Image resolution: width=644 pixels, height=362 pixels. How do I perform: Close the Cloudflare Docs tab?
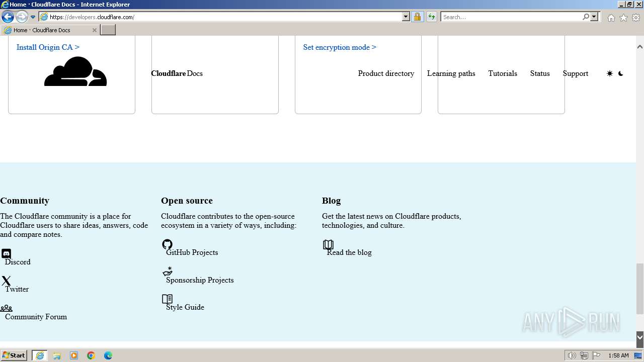[x=94, y=30]
